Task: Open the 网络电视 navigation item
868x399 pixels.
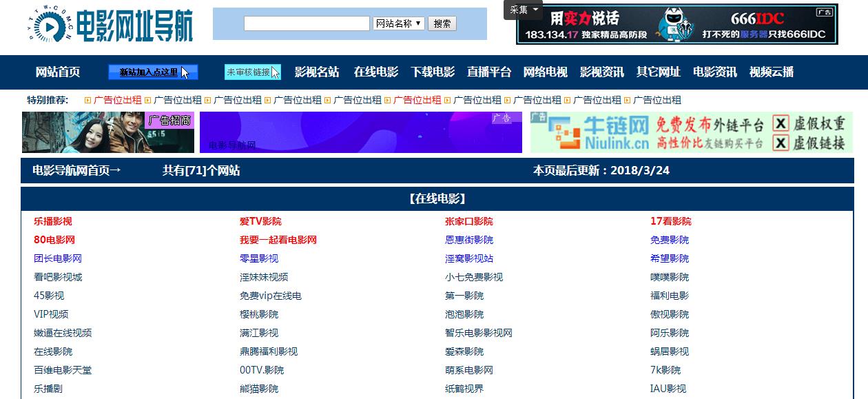Action: pyautogui.click(x=546, y=72)
